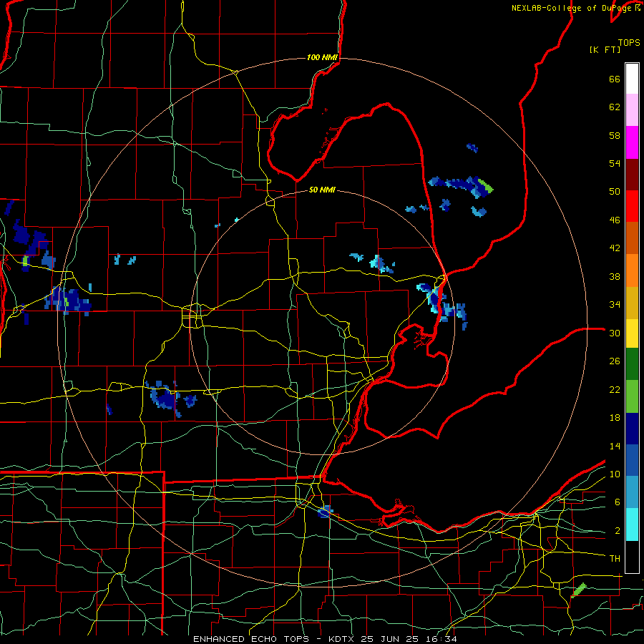Select the "46" legend value
Viewport: 644px width, 644px height.
tap(615, 220)
